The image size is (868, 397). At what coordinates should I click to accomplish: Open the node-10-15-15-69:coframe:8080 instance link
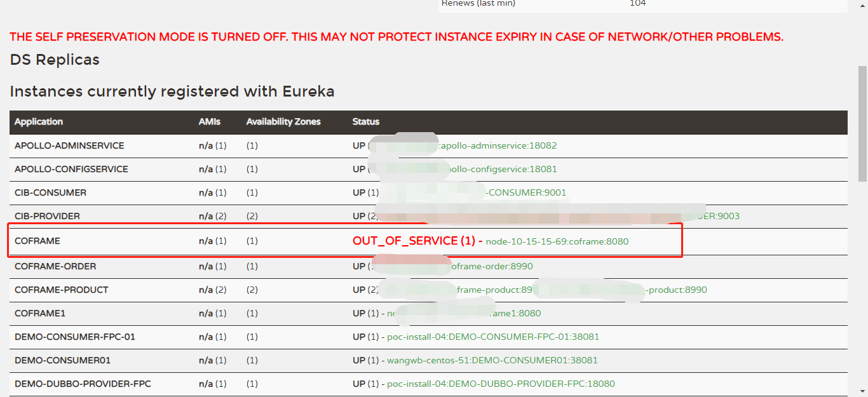557,242
